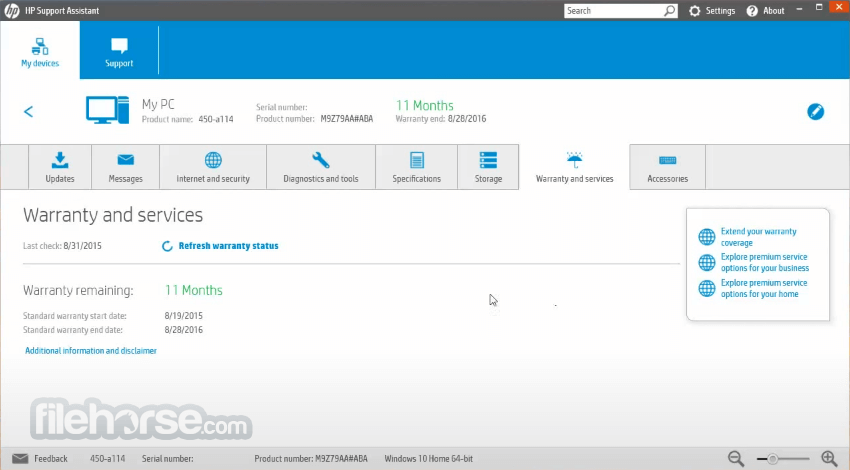Open the Updates tab
Image resolution: width=850 pixels, height=470 pixels.
tap(60, 167)
